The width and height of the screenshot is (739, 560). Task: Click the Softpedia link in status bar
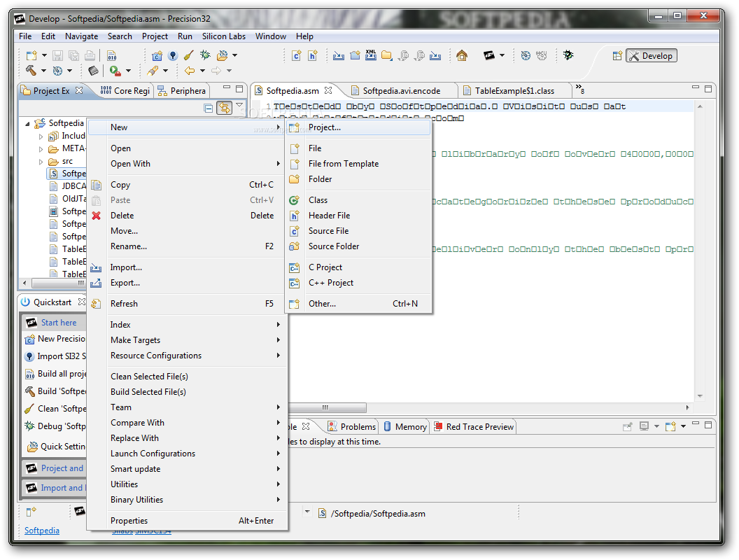[x=42, y=531]
